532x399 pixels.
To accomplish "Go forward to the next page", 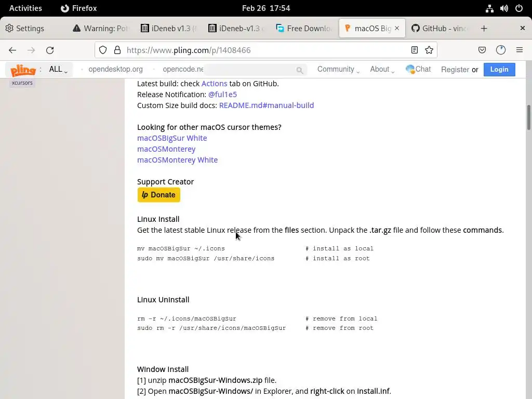I will [x=31, y=50].
